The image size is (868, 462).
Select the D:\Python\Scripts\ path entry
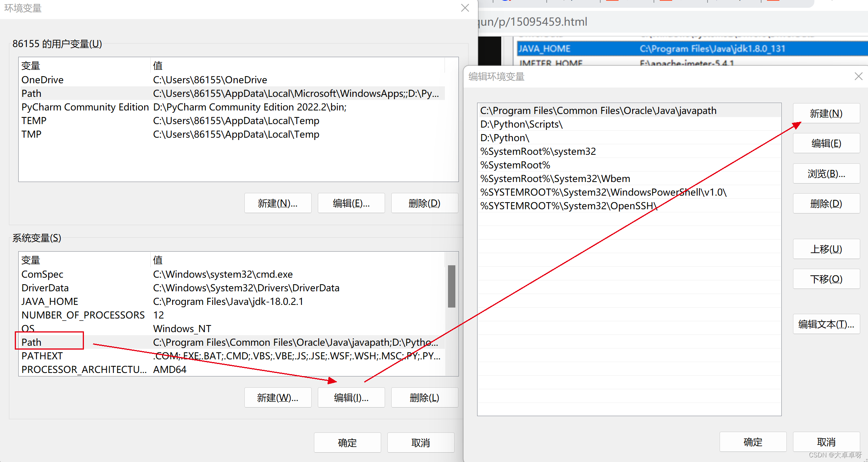click(x=521, y=124)
